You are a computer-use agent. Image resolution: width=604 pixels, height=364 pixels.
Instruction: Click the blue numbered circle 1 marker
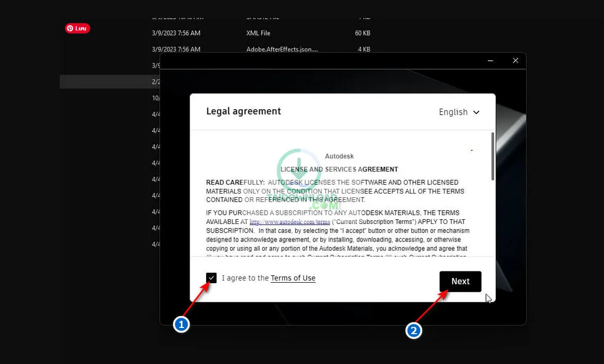tap(181, 324)
